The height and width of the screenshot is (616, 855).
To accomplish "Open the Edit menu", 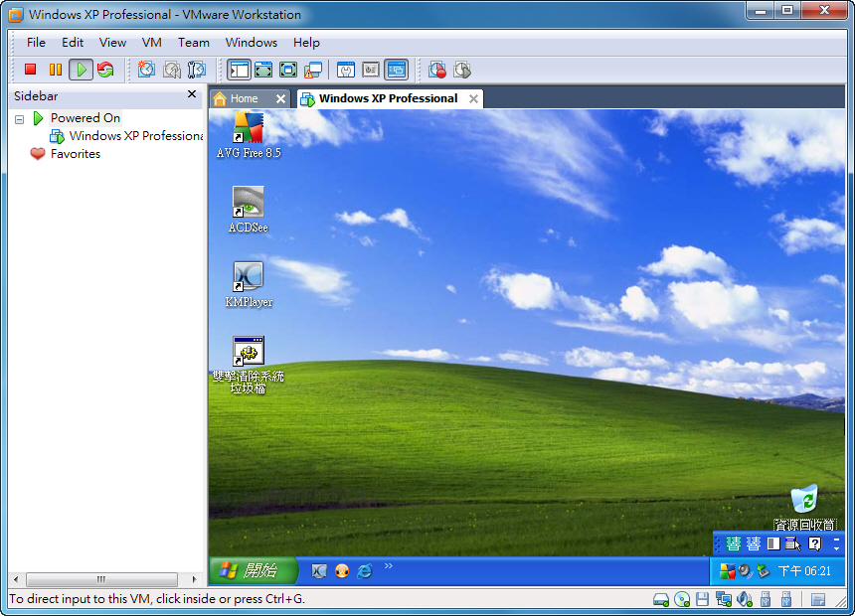I will click(x=72, y=43).
